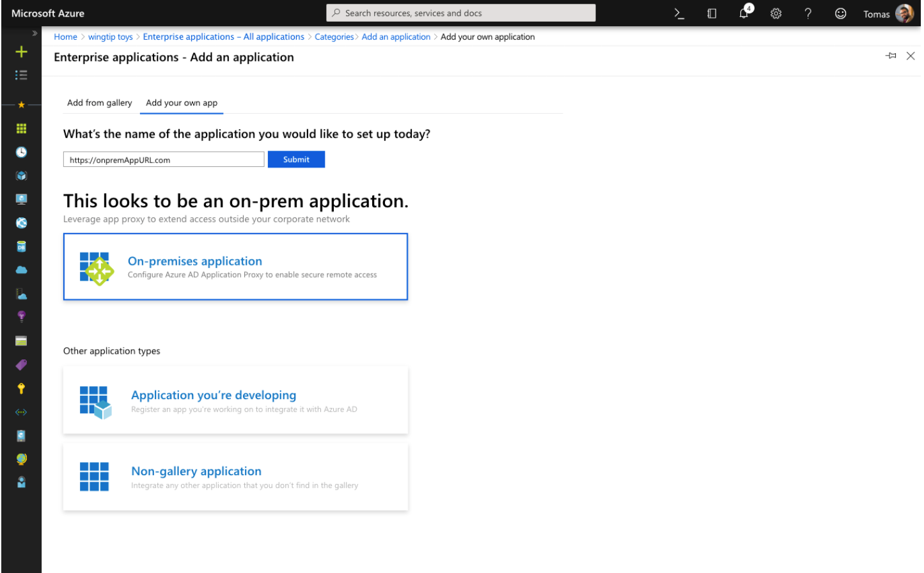Expand the left sidebar with chevron

point(35,33)
